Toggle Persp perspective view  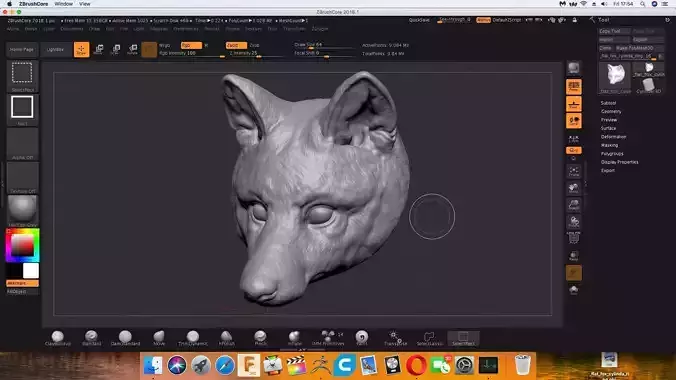pyautogui.click(x=574, y=87)
